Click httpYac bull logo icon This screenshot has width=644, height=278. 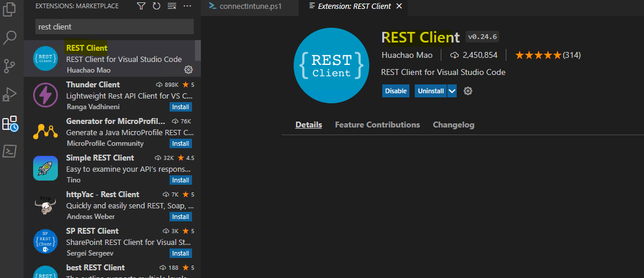45,205
